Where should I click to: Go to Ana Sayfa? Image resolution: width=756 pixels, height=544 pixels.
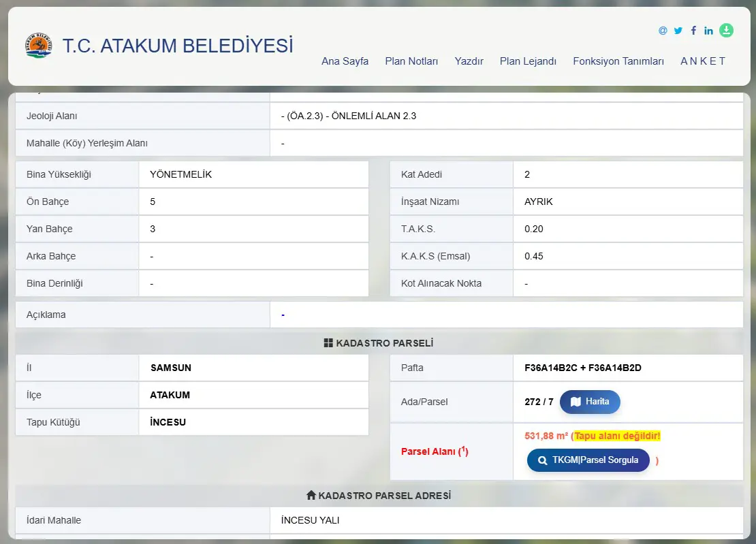345,61
